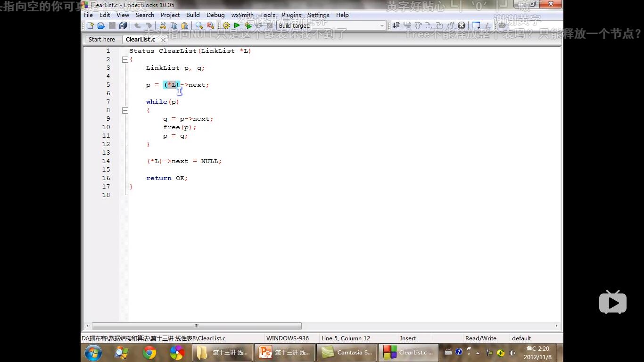Open Camtasia Studio from the taskbar
This screenshot has height=362, width=644.
point(347,353)
